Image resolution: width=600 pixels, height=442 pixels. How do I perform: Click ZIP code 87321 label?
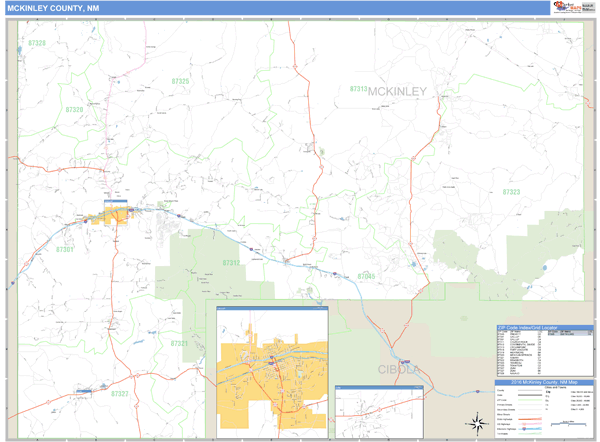click(179, 343)
